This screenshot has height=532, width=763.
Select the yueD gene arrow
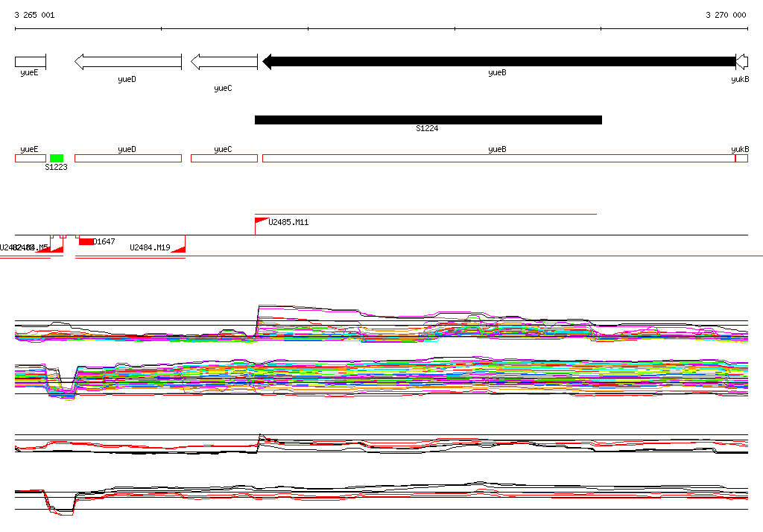[x=128, y=62]
